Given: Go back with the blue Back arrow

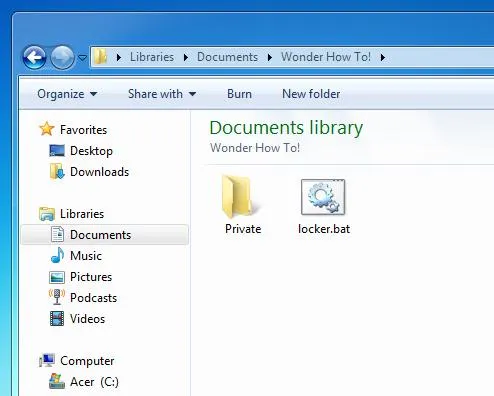Looking at the screenshot, I should 34,57.
